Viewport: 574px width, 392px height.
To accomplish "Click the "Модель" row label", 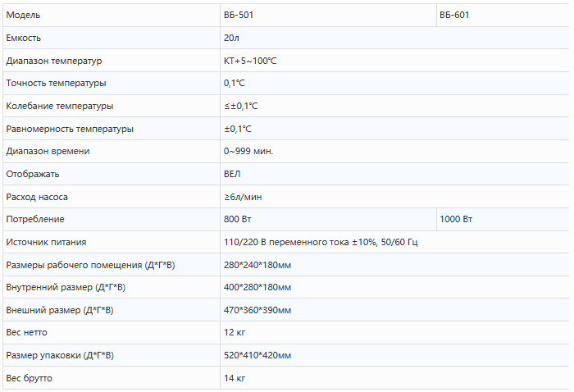I will click(x=22, y=16).
